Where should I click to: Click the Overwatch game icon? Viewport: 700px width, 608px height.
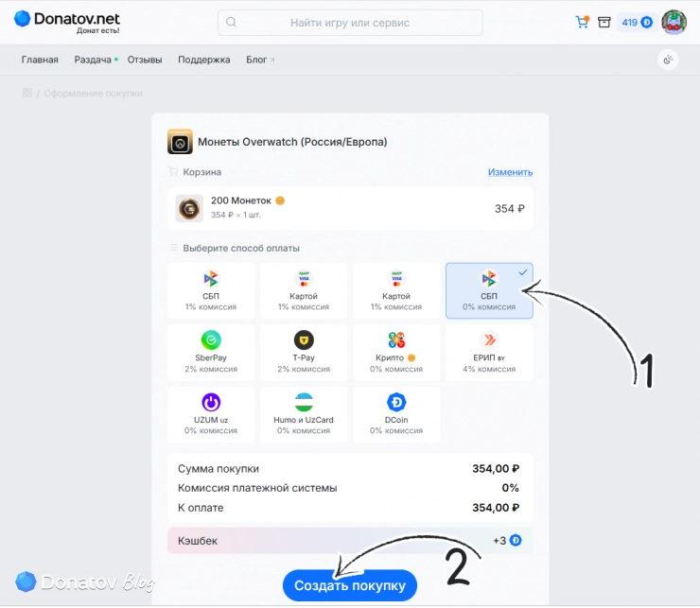tap(180, 142)
